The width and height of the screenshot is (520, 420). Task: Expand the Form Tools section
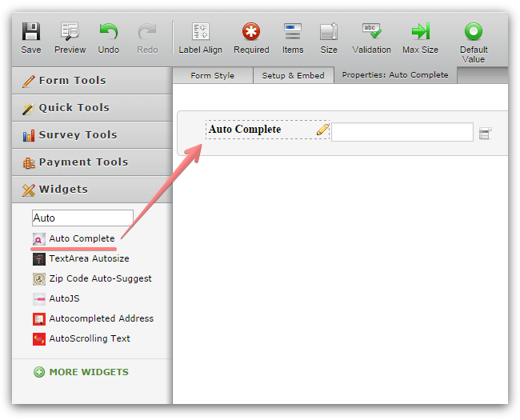[92, 81]
